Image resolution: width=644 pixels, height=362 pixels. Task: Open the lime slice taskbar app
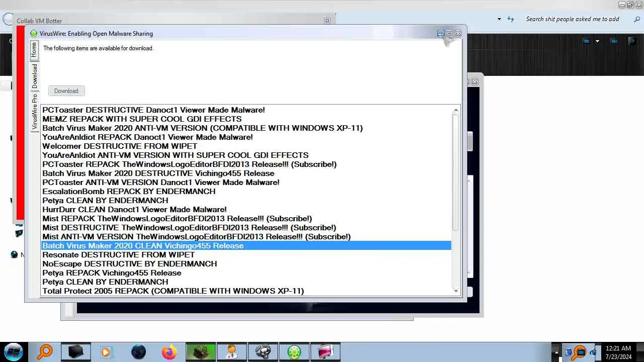pos(294,351)
